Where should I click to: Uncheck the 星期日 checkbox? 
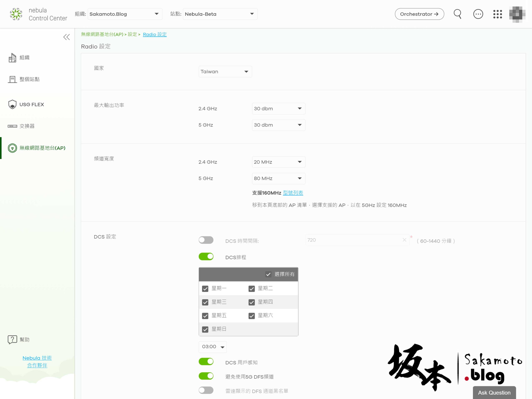tap(205, 329)
